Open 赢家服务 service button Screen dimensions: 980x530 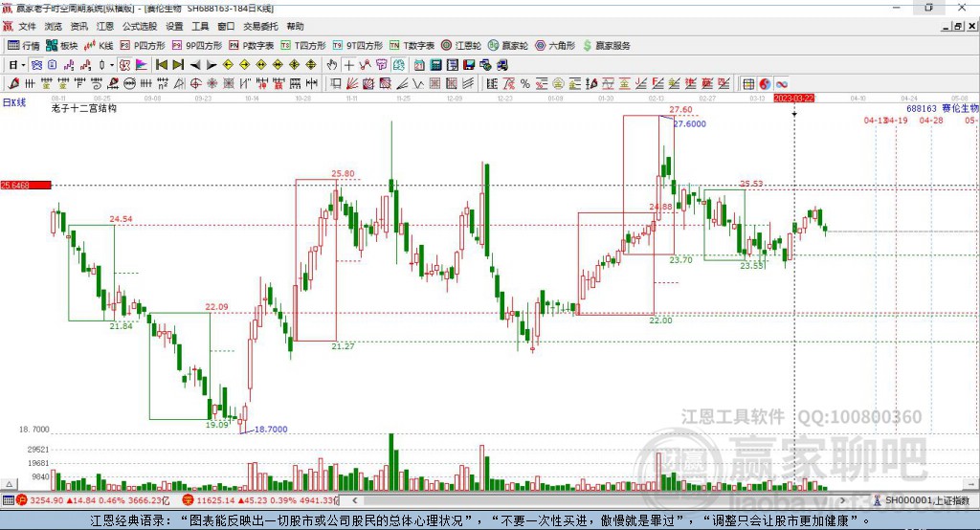pos(606,46)
